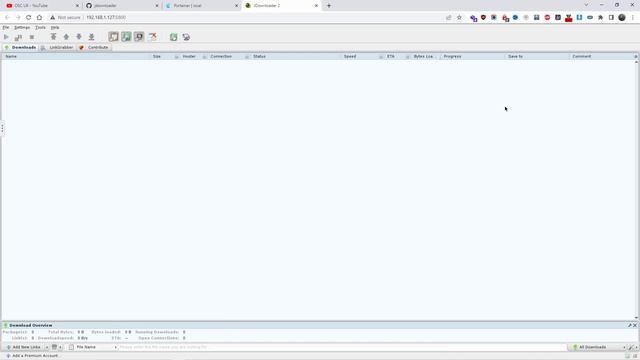This screenshot has height=360, width=640.
Task: Sort list by Save to column header
Action: (515, 56)
